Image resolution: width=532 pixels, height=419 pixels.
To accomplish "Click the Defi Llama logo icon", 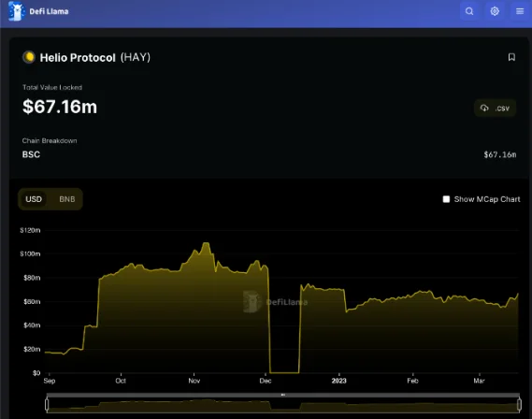I will click(16, 11).
